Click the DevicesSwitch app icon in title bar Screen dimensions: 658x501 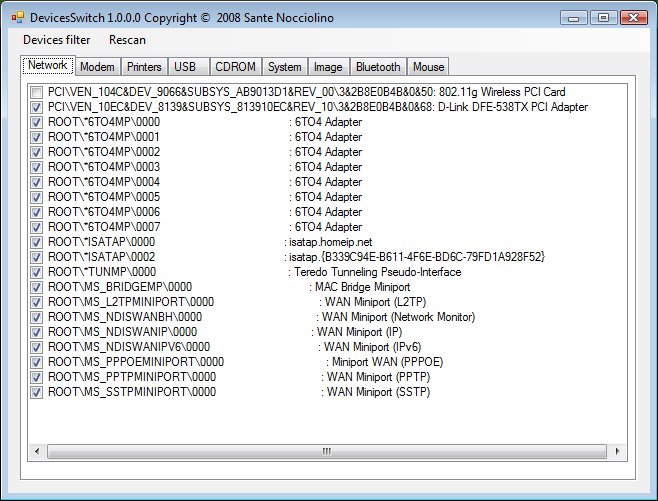click(x=17, y=18)
